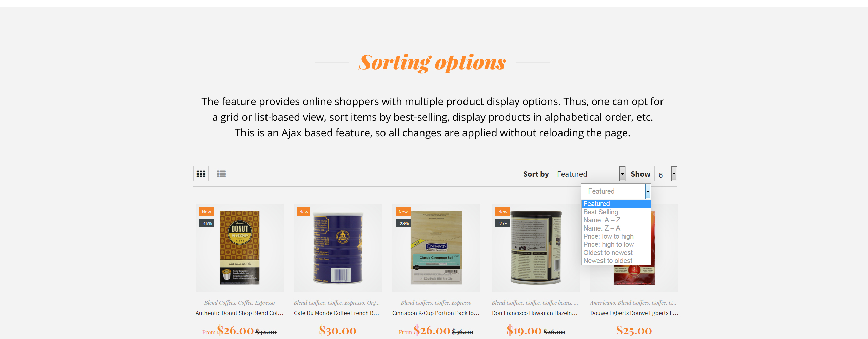Click New badge on Cinnabon product

pyautogui.click(x=403, y=212)
